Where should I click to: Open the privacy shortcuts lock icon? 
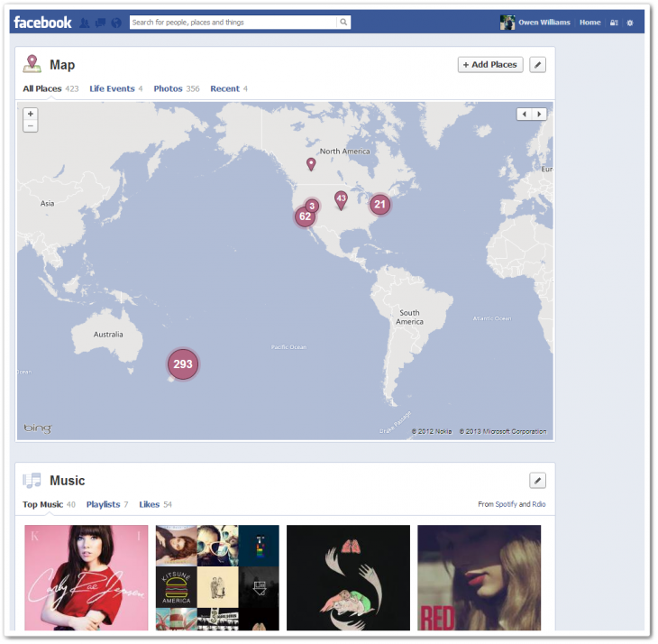(614, 23)
